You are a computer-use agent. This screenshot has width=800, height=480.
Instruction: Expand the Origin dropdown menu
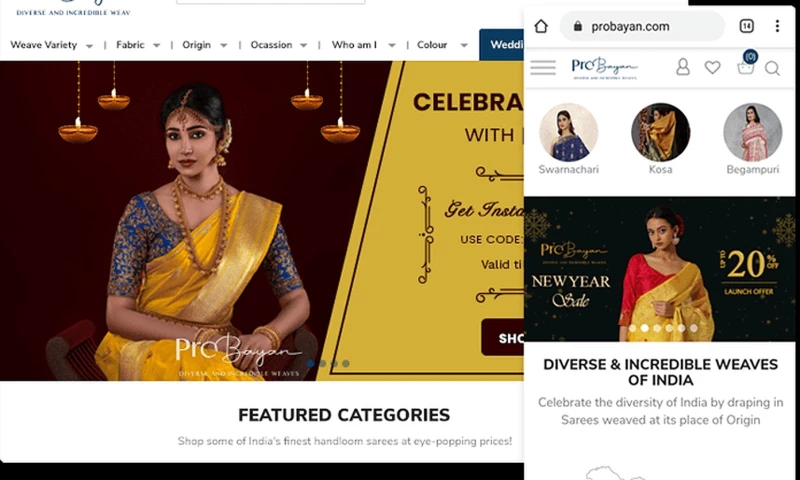pyautogui.click(x=205, y=45)
